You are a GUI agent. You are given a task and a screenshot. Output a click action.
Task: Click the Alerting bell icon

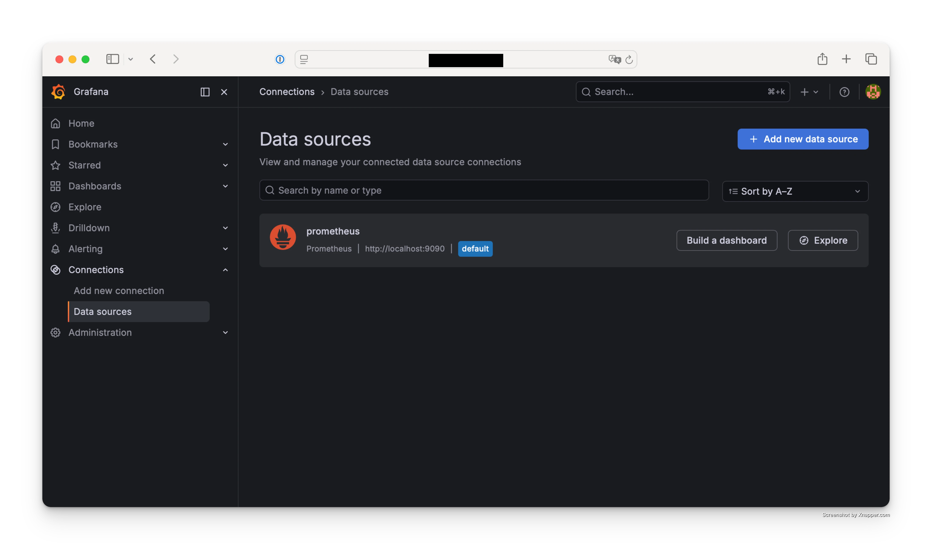pos(55,249)
